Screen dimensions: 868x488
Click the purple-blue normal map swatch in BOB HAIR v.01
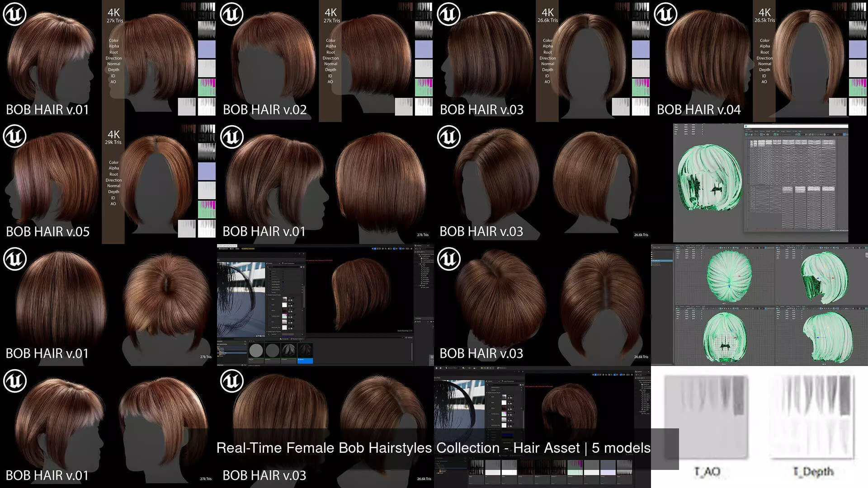[207, 49]
